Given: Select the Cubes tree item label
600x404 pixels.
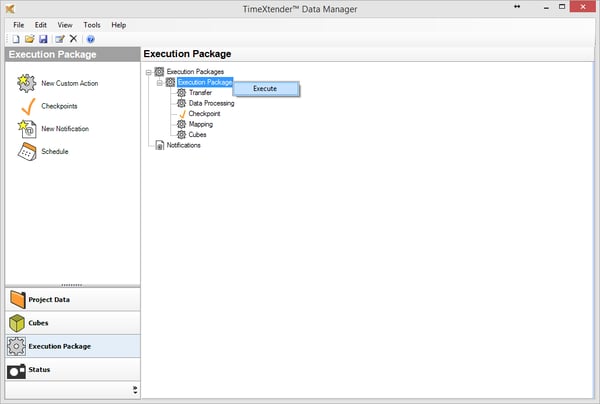Looking at the screenshot, I should [197, 135].
